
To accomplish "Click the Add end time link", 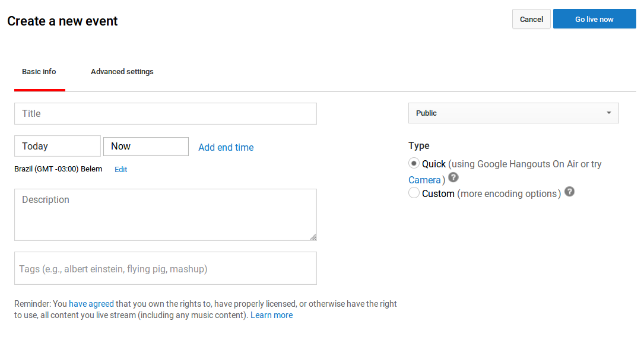I will point(226,147).
